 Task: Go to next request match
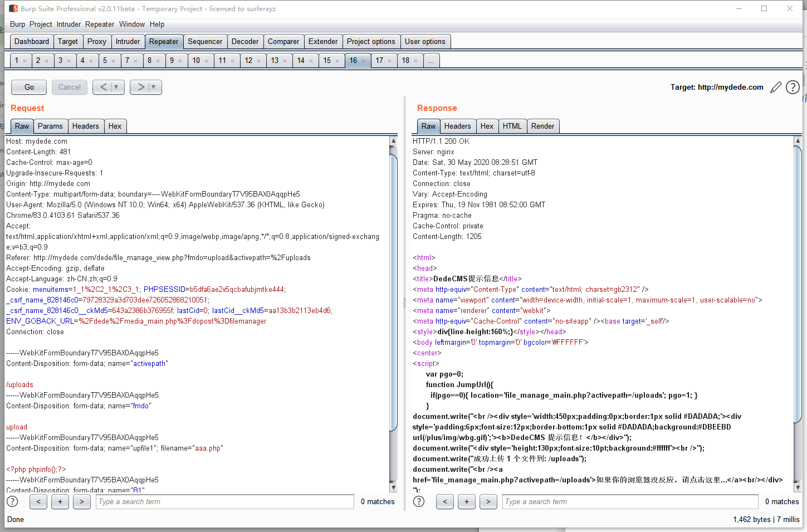[82, 501]
